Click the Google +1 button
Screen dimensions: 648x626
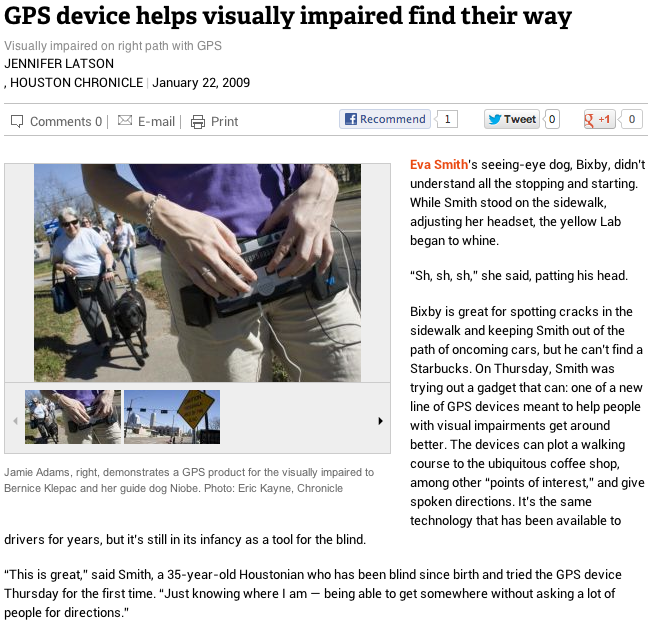(599, 119)
